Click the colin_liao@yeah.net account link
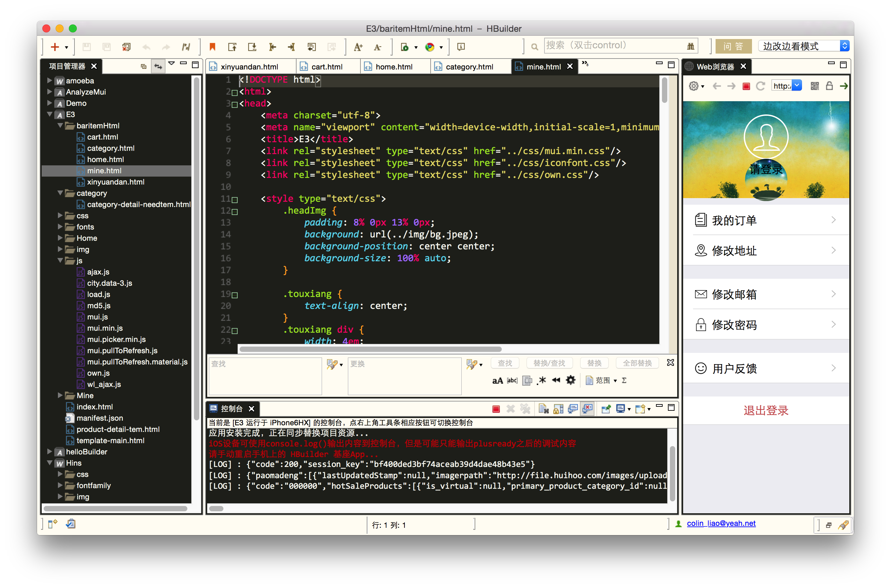This screenshot has width=891, height=588. (721, 524)
